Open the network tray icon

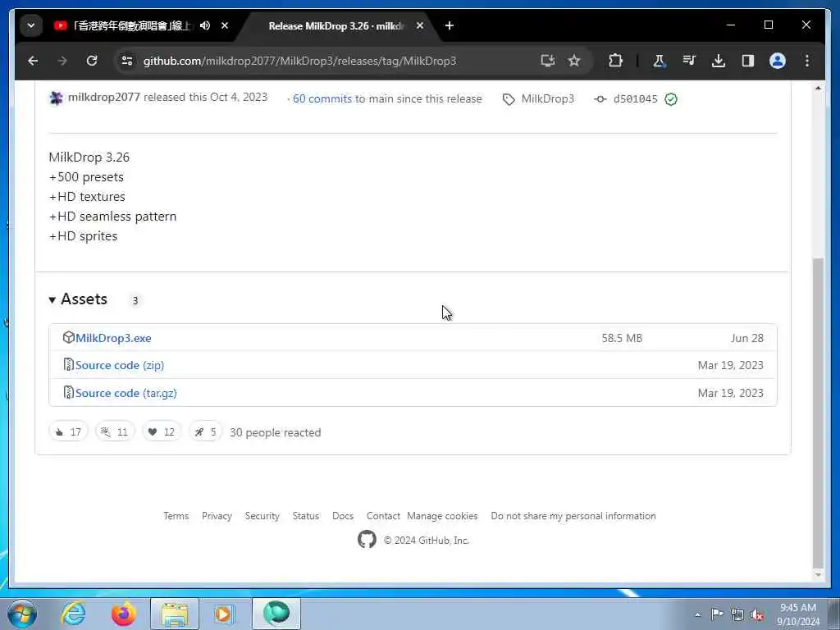[x=737, y=614]
